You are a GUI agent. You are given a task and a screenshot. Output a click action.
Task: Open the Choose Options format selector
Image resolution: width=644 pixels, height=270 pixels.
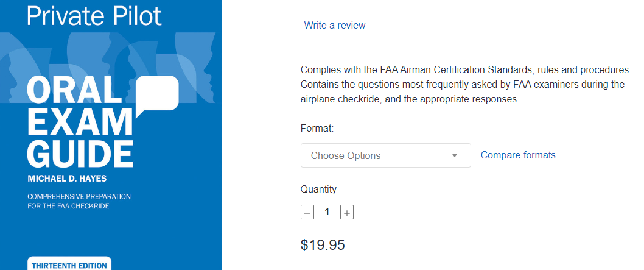pos(385,155)
